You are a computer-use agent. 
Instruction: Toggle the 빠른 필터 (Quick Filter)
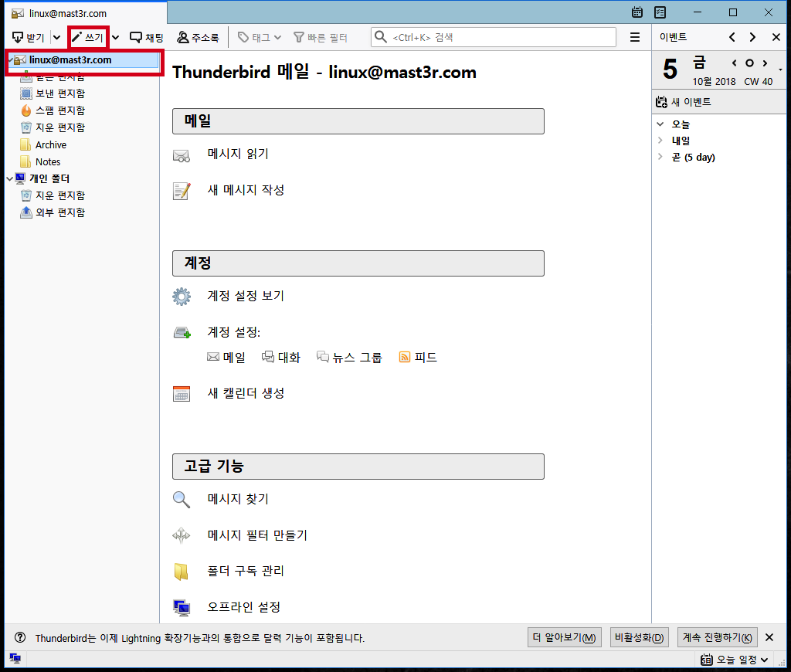tap(321, 37)
